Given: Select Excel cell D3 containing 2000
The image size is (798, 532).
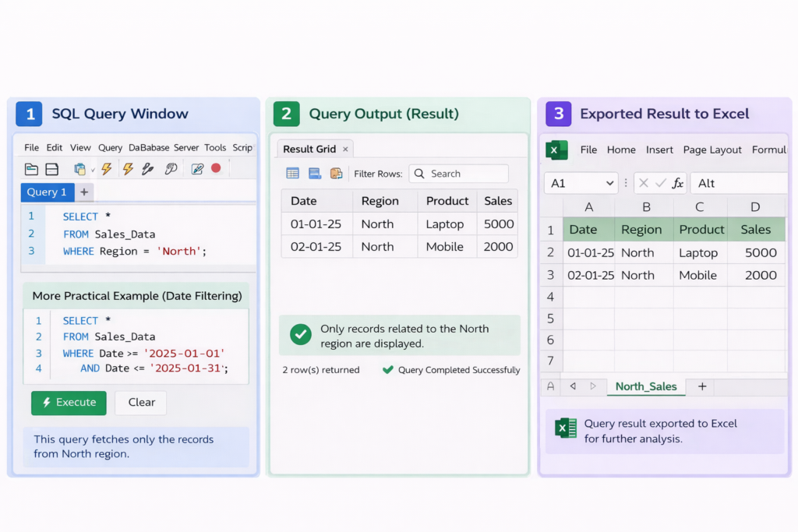Looking at the screenshot, I should [756, 275].
